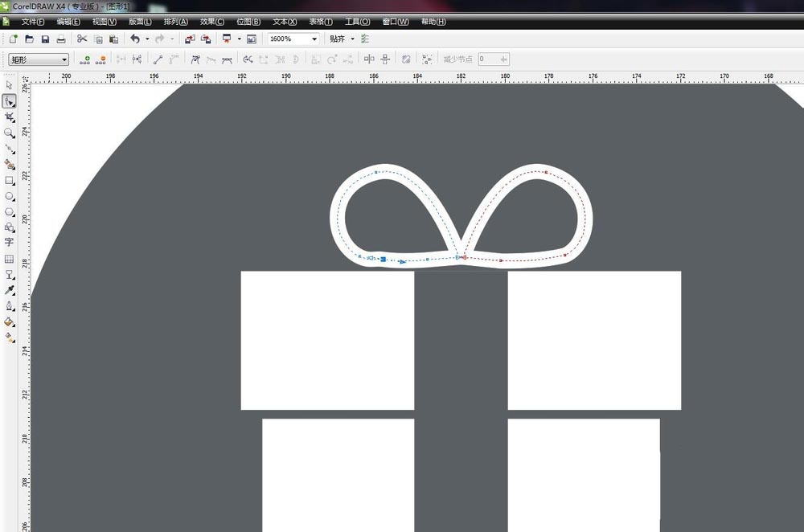Toggle Elastic mode button
804x532 pixels.
tap(406, 59)
